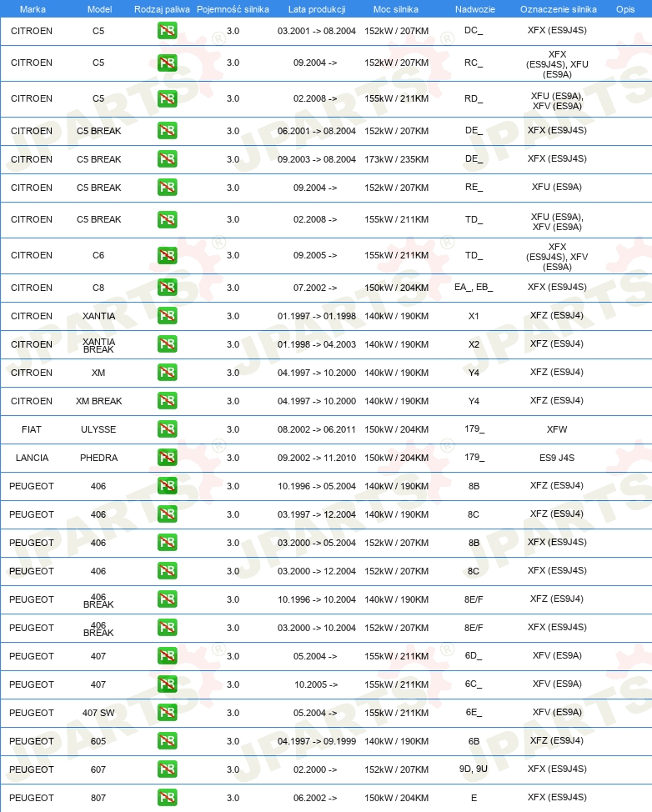Click production date 06.2002 -> in 807 row
The image size is (652, 812).
[x=315, y=798]
